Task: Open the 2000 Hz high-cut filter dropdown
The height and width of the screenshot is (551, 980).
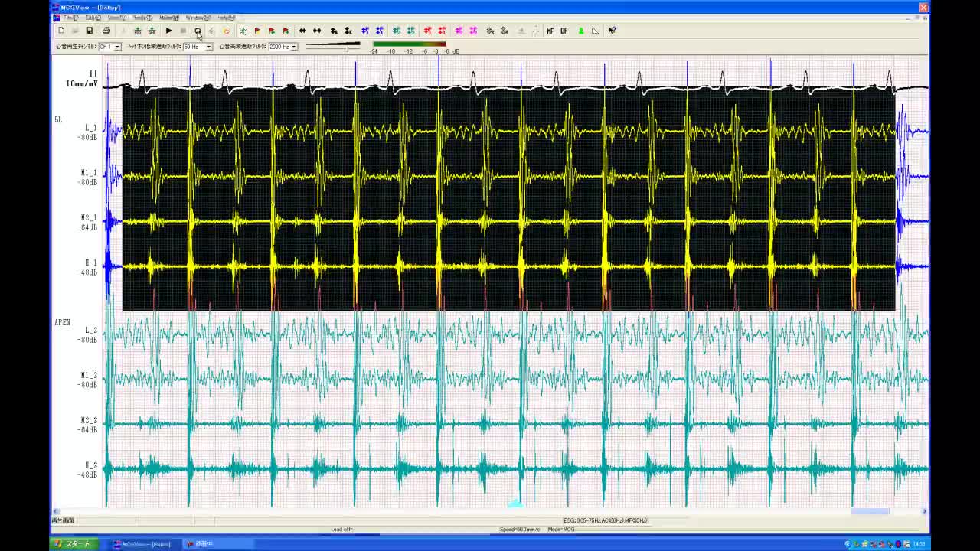Action: pos(293,47)
